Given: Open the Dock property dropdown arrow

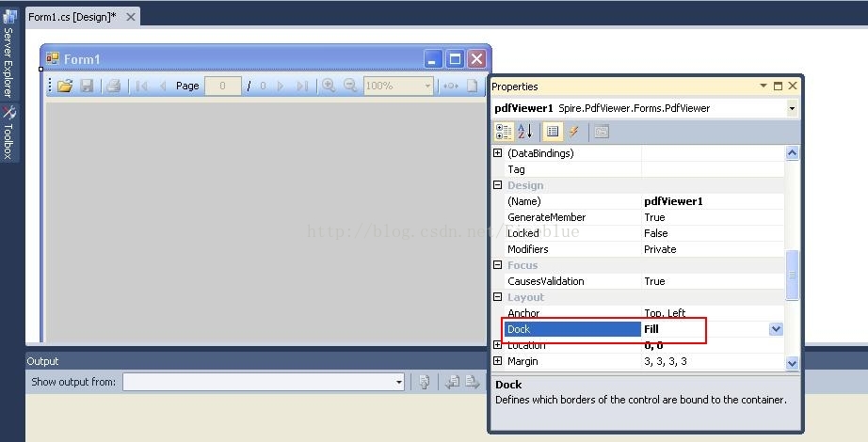Looking at the screenshot, I should [x=776, y=329].
